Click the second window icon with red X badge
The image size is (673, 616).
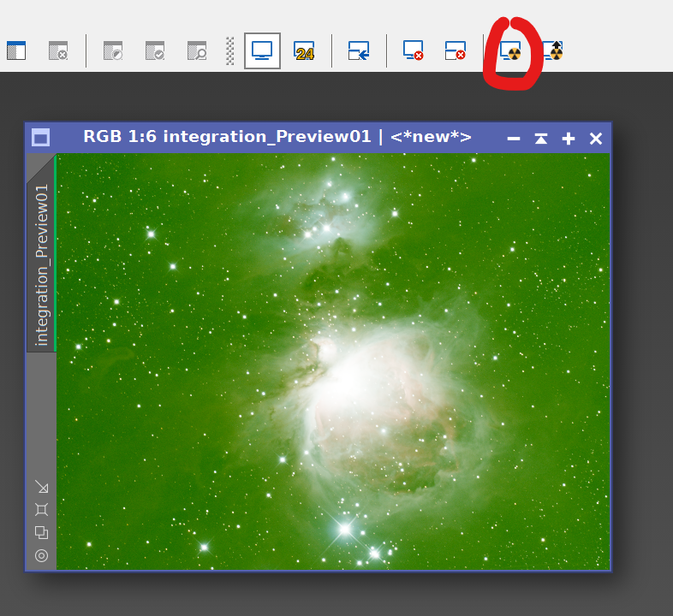[456, 51]
